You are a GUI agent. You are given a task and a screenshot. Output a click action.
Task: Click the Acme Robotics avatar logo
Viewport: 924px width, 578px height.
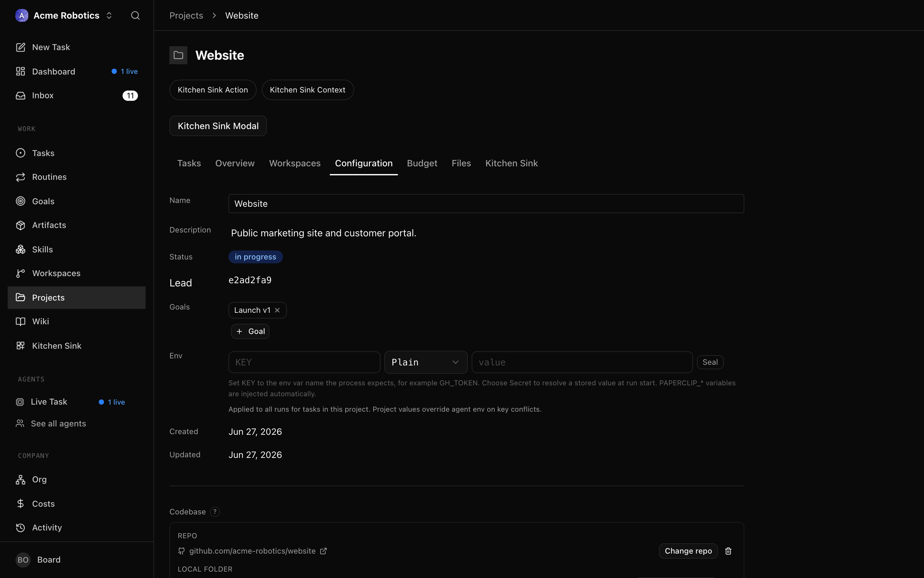[22, 15]
